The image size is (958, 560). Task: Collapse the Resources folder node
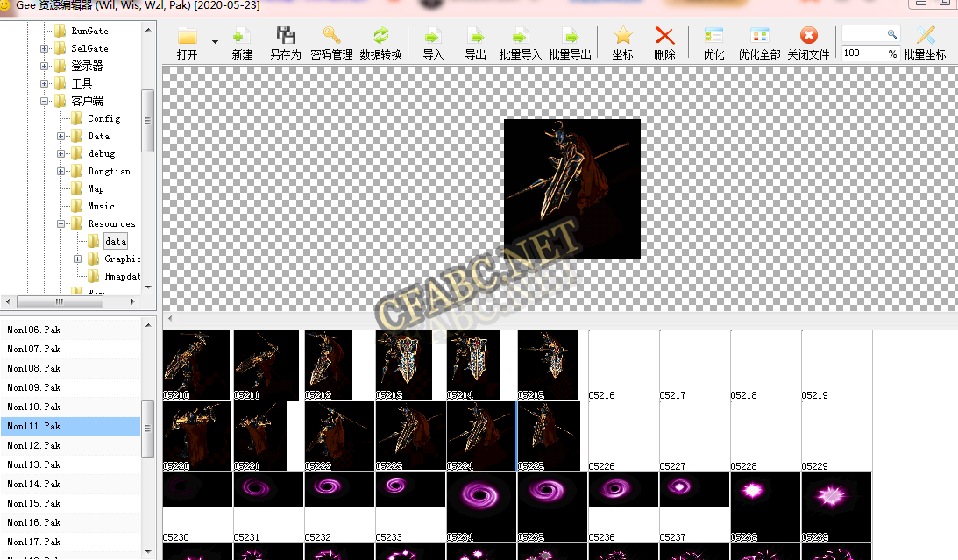click(60, 224)
